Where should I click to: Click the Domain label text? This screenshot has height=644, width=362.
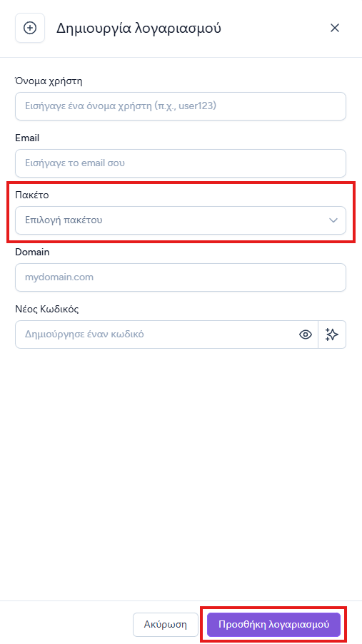32,252
